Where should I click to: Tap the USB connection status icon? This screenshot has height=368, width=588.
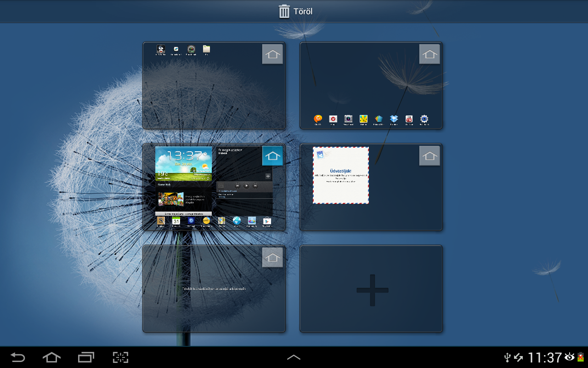pyautogui.click(x=507, y=357)
